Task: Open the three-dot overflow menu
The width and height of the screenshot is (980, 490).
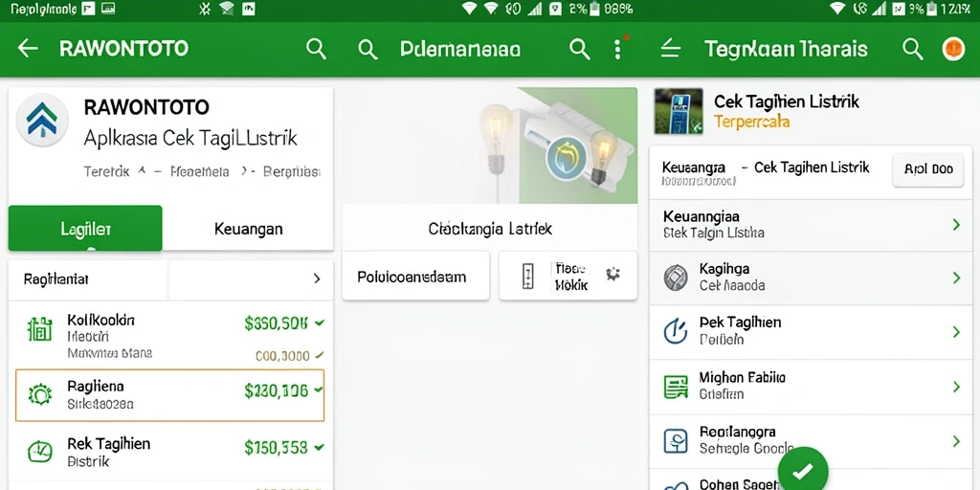Action: coord(617,50)
